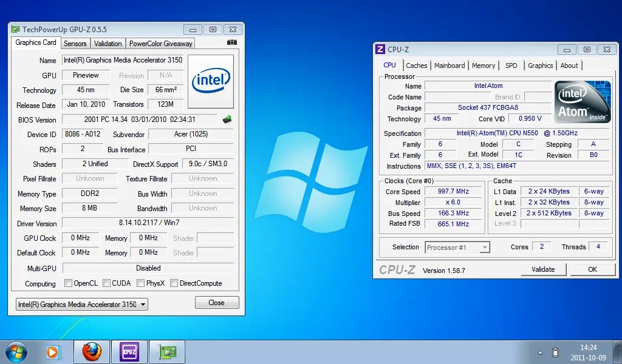Click the Pineview GPU value

[x=86, y=75]
